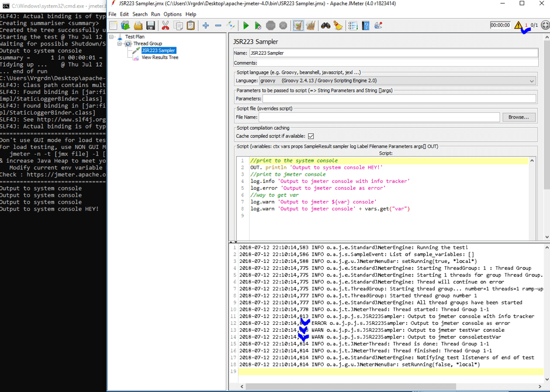Open the Function Helper dialog icon
Viewport: 550px width, 392px height.
353,25
